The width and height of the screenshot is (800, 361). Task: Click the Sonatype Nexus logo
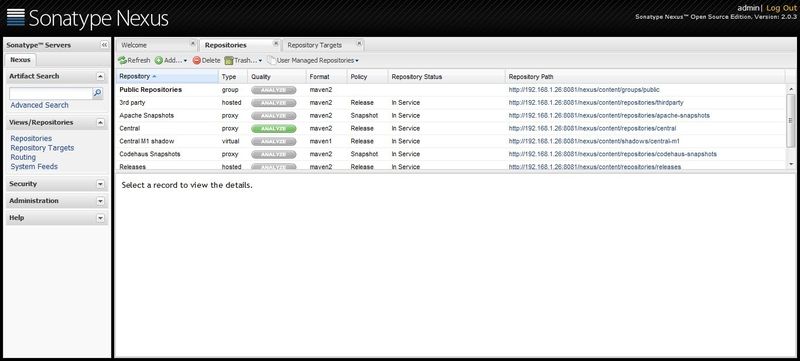pyautogui.click(x=87, y=18)
